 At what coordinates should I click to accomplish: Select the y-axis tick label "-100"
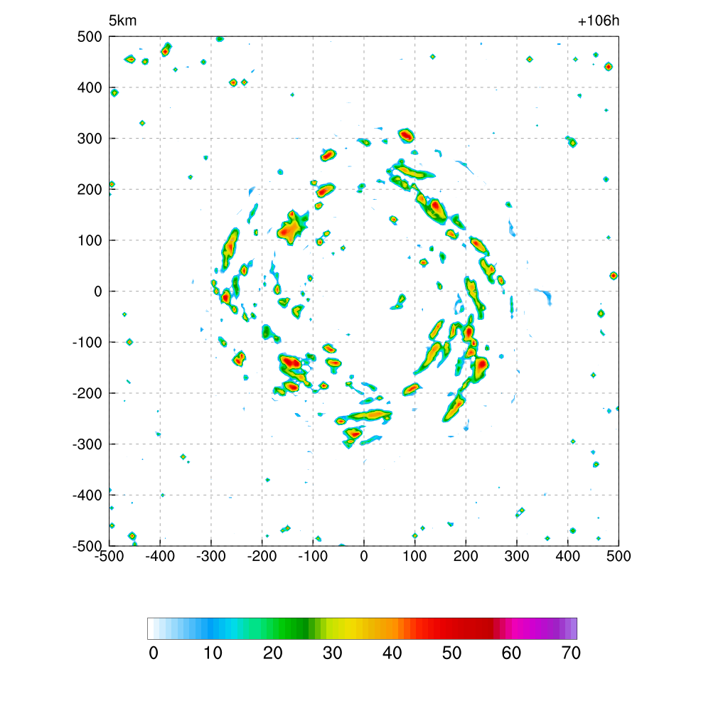[x=87, y=343]
